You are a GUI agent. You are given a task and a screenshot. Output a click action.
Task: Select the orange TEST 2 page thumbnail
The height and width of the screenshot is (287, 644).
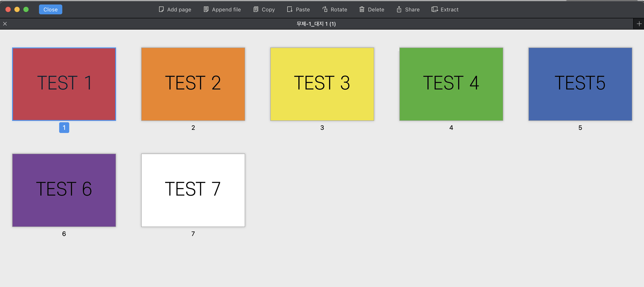[193, 84]
